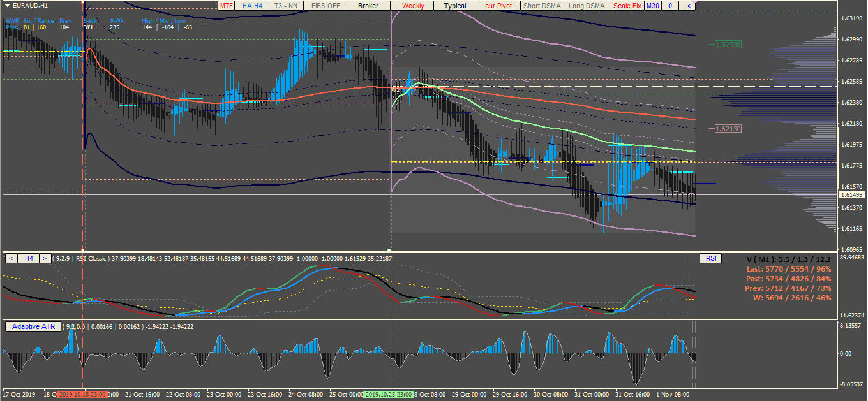The width and height of the screenshot is (868, 401).
Task: Toggle the HA H4 Heiken Ashi button
Action: [252, 6]
